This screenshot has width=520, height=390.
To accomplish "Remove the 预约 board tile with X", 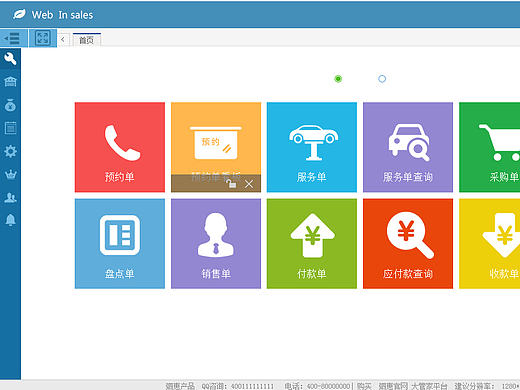I will [x=249, y=184].
